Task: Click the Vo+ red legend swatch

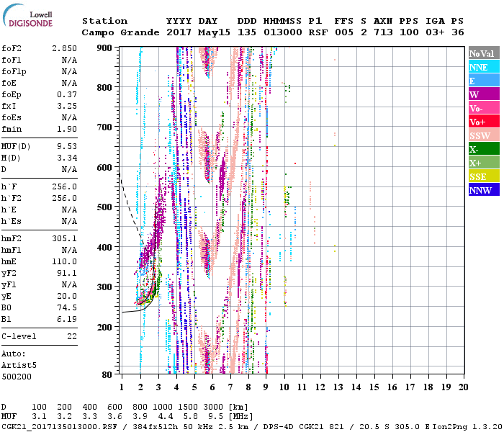Action: coord(482,122)
